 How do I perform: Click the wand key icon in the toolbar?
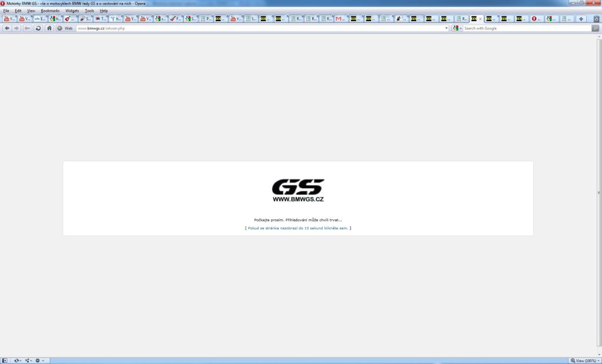(x=27, y=28)
